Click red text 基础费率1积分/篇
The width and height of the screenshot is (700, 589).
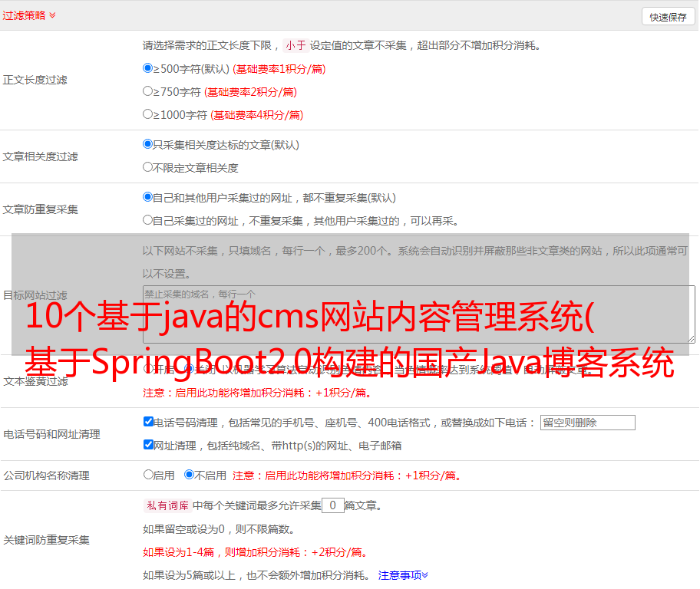(279, 69)
